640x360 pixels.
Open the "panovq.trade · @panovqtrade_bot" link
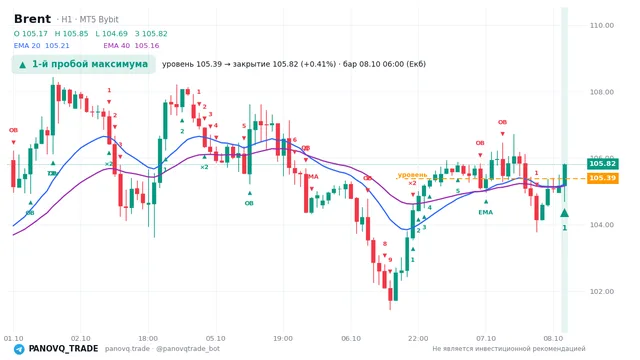click(162, 349)
